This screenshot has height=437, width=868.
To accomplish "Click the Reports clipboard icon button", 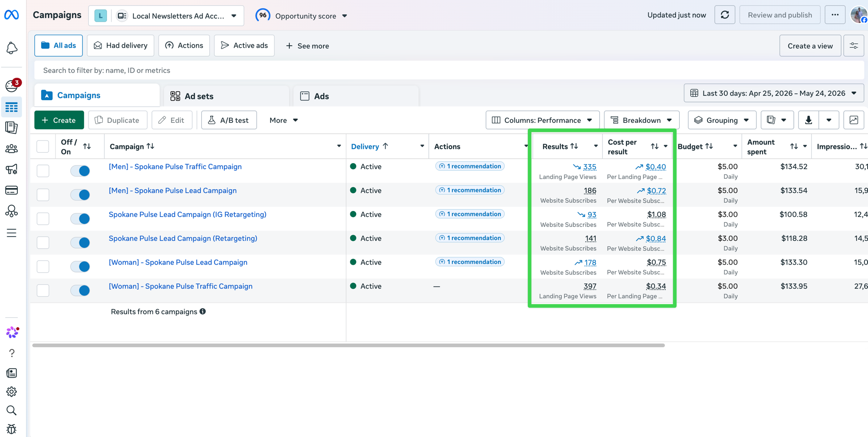I will tap(777, 120).
